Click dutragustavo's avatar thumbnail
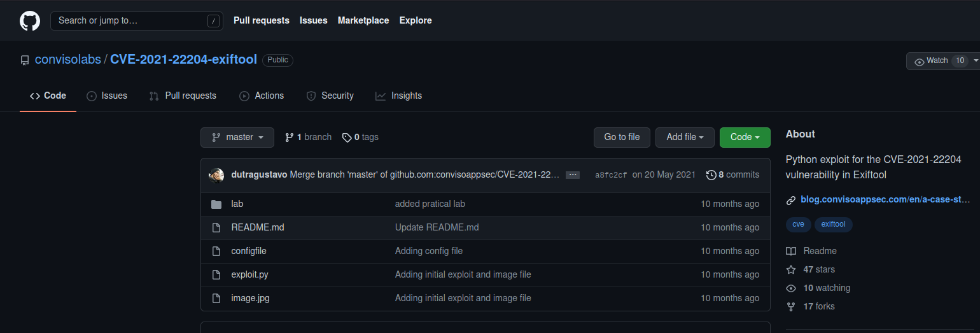 [x=216, y=175]
